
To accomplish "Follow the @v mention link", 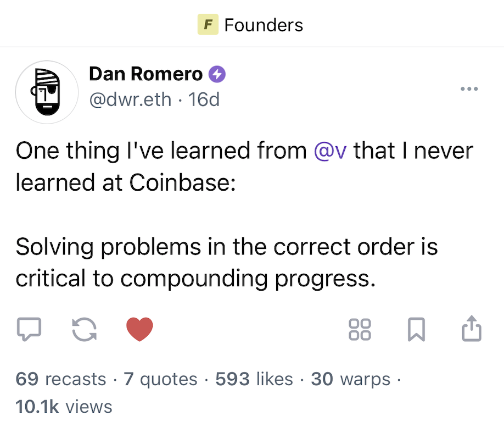I will pos(330,151).
